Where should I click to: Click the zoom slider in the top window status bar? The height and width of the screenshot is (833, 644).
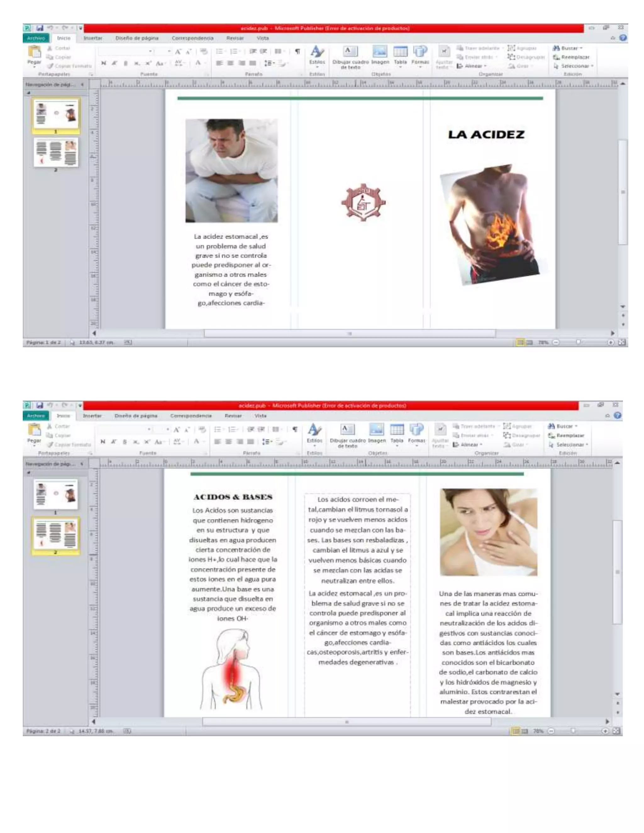(579, 343)
